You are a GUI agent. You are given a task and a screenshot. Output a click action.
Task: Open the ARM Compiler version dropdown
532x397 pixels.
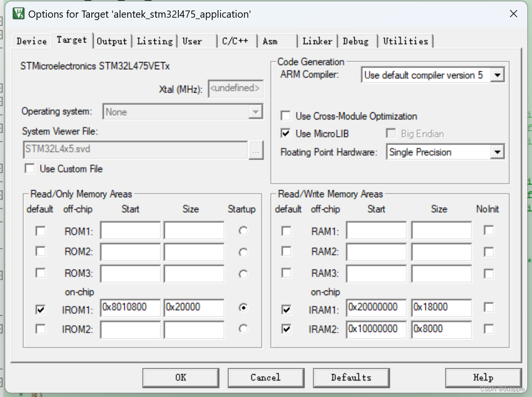click(497, 75)
